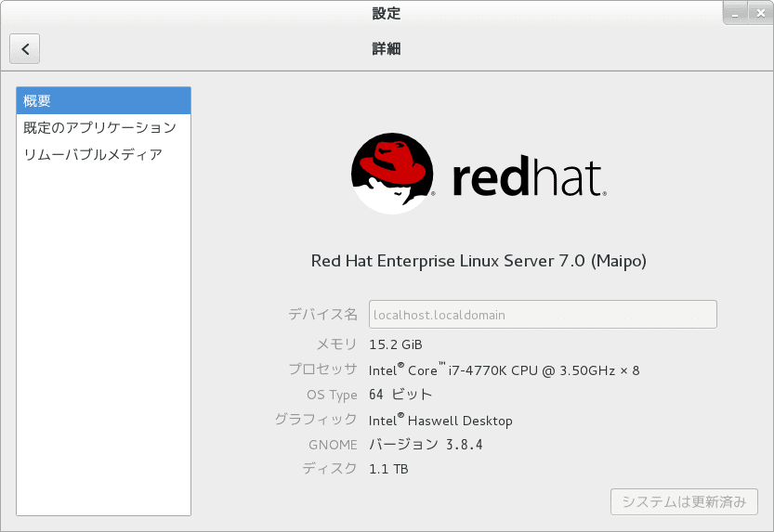Click the Red Hat logo image
Image resolution: width=774 pixels, height=532 pixels.
coord(479,174)
